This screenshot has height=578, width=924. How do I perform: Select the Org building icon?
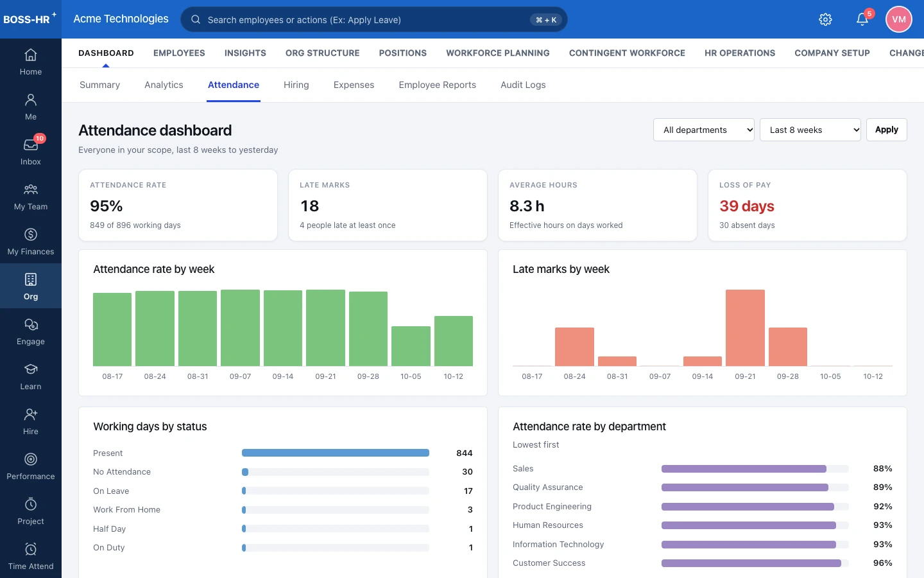31,280
